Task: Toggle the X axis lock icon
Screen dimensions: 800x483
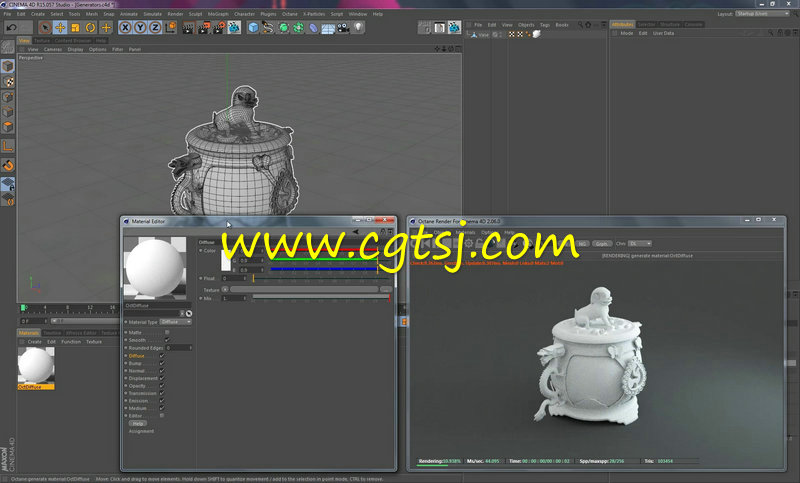Action: [x=125, y=28]
